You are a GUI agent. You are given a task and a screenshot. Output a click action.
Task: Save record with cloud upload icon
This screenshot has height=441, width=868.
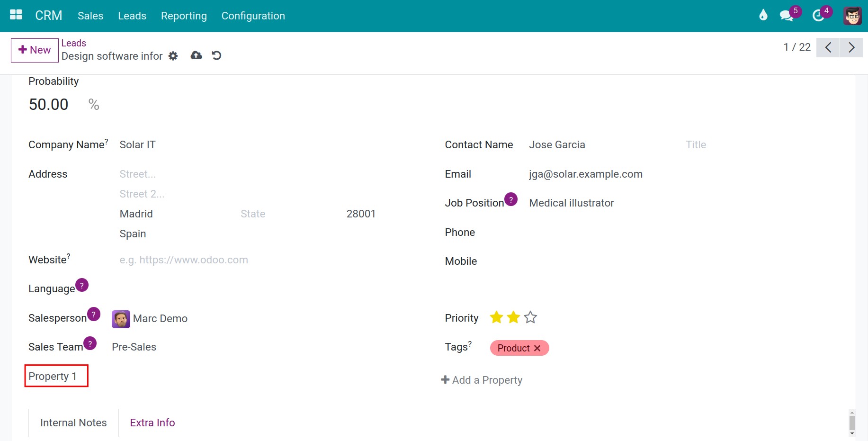tap(196, 55)
